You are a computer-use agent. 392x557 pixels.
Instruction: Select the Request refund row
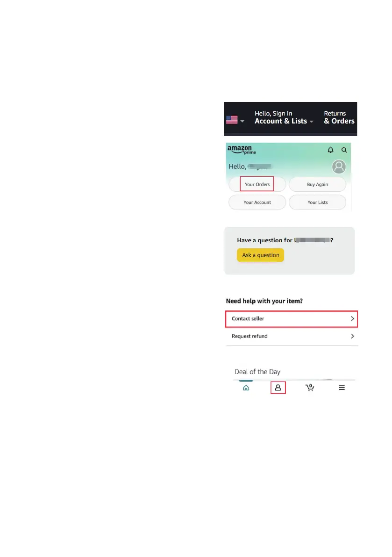(292, 336)
